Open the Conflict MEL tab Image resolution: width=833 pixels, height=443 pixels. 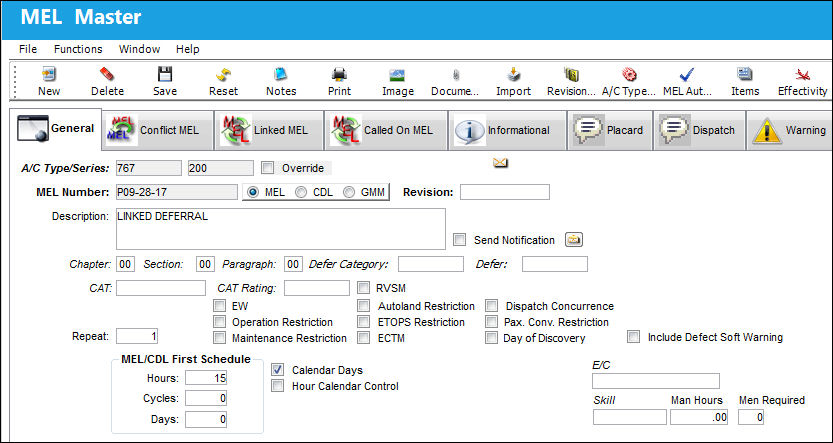(x=157, y=130)
